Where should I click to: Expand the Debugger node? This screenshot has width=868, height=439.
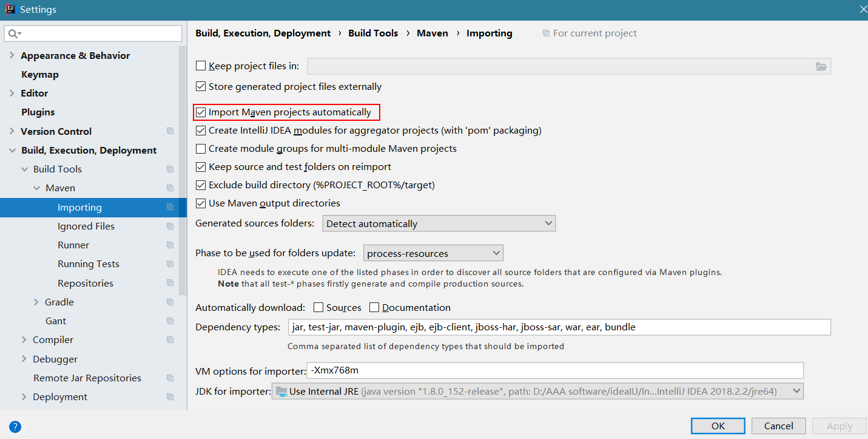[24, 359]
